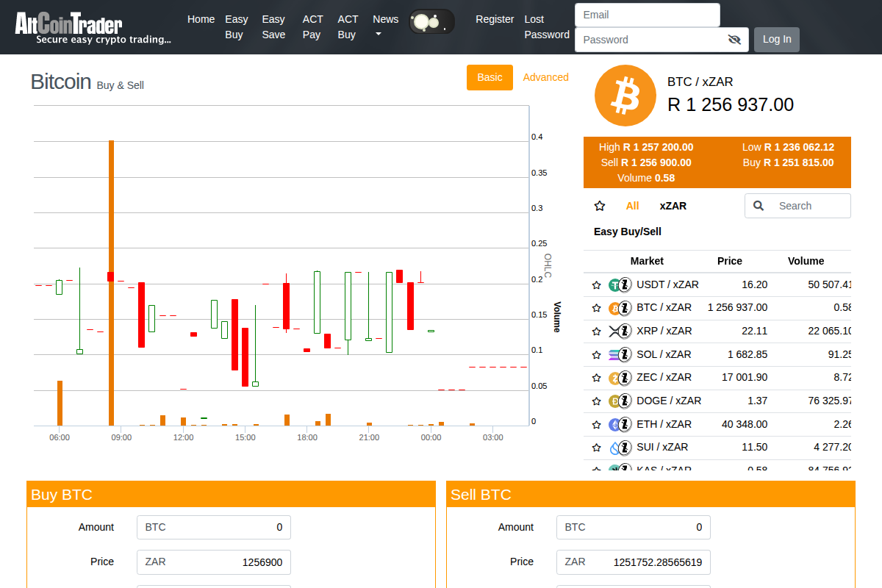The width and height of the screenshot is (882, 588).
Task: Click the DOGE coin icon
Action: coord(615,401)
